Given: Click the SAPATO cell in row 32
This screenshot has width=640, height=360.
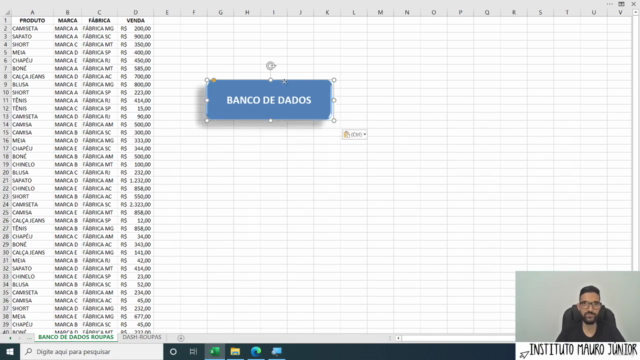Looking at the screenshot, I should [x=33, y=269].
